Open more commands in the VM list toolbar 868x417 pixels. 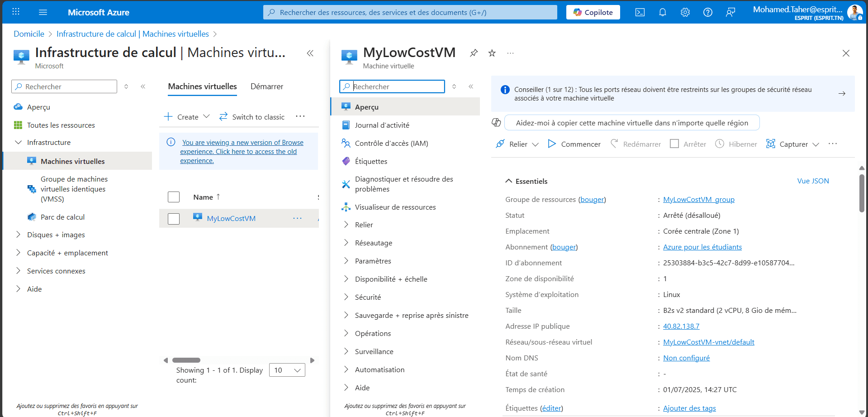tap(300, 116)
